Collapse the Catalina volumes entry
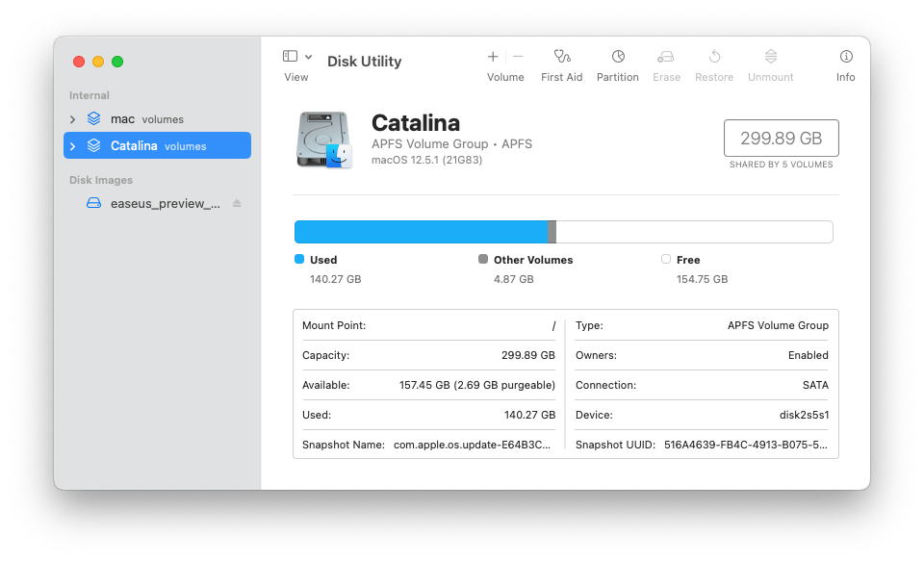The height and width of the screenshot is (561, 924). tap(72, 145)
